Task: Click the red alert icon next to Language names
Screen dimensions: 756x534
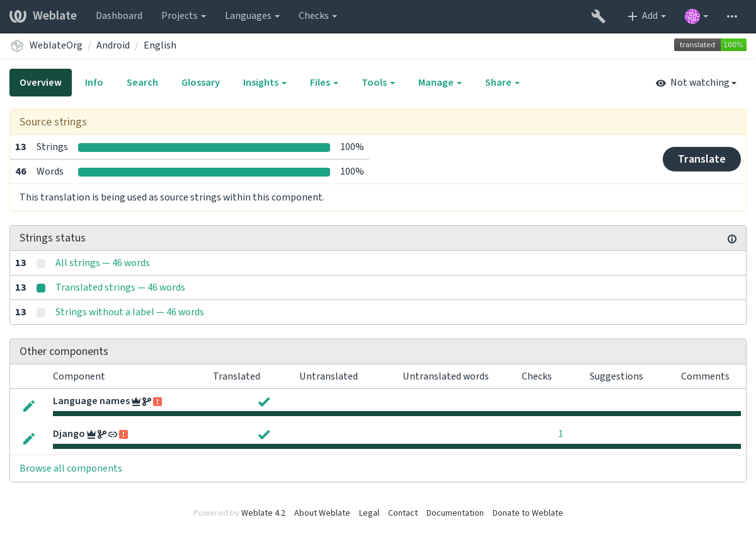Action: coord(157,402)
